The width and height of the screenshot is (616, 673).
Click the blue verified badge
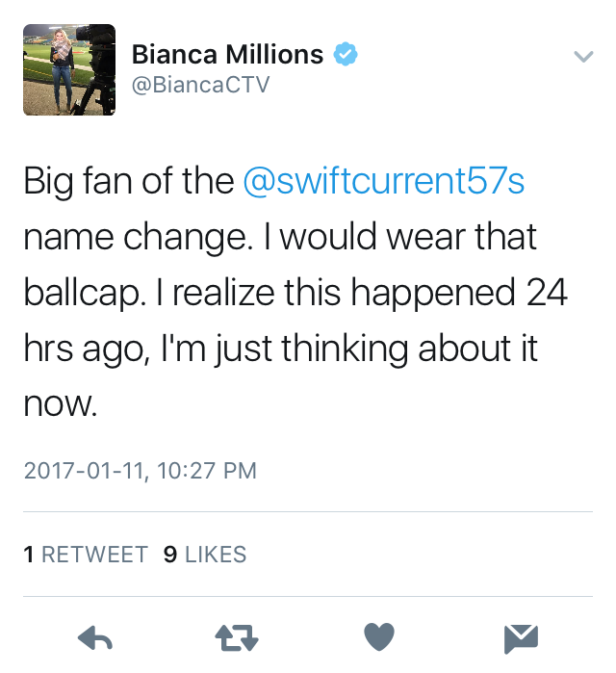[x=346, y=55]
